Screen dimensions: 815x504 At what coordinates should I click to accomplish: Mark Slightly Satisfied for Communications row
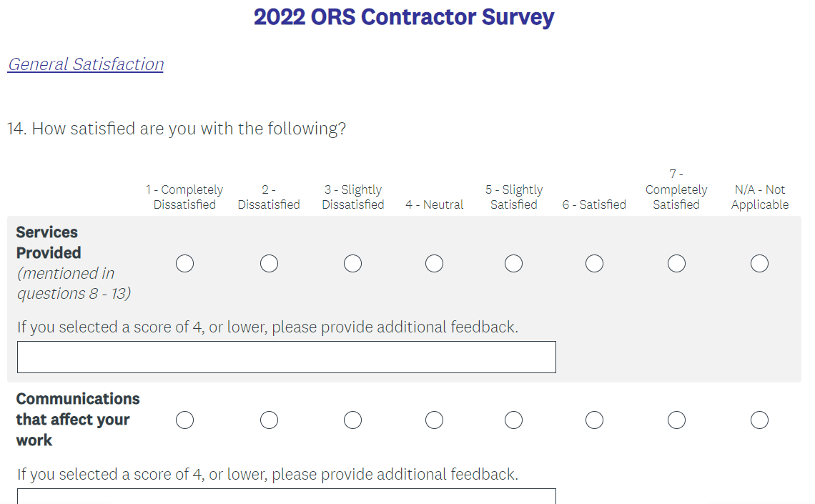click(x=513, y=420)
